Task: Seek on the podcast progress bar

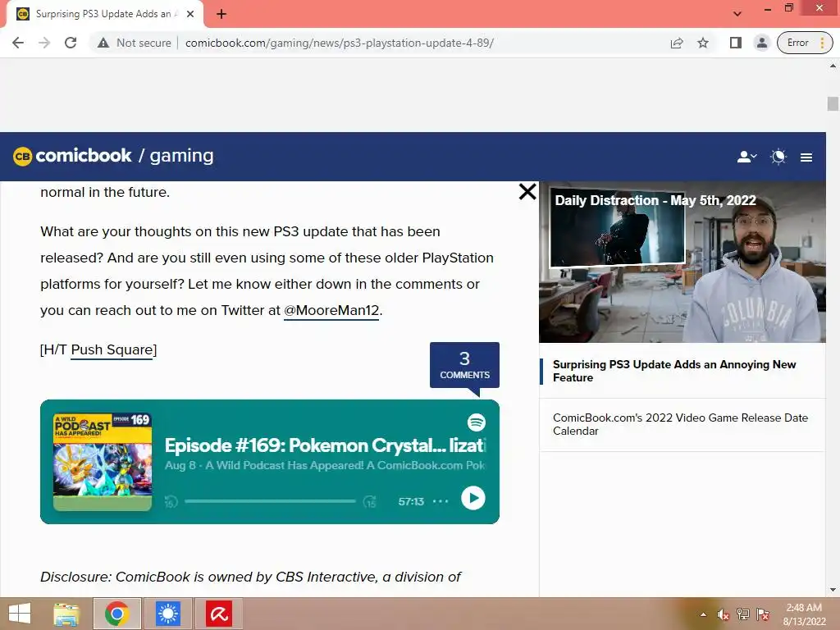Action: pos(270,501)
